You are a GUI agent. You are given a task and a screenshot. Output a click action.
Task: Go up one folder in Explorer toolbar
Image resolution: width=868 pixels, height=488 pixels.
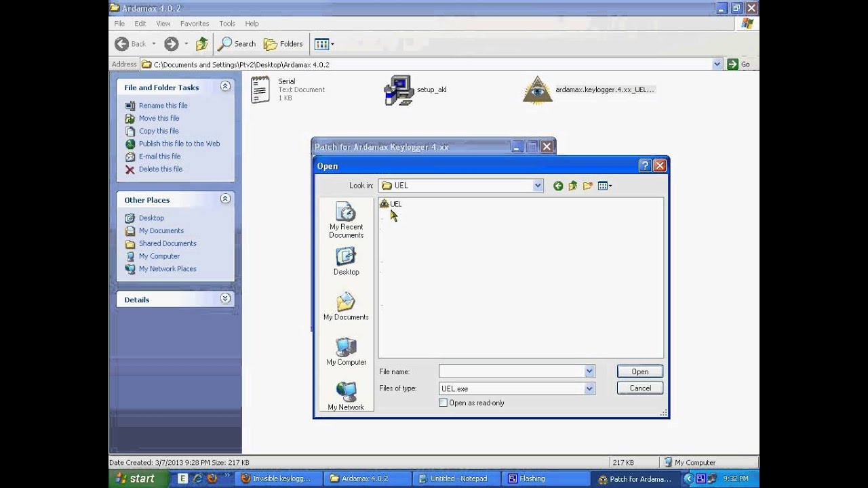click(x=201, y=44)
